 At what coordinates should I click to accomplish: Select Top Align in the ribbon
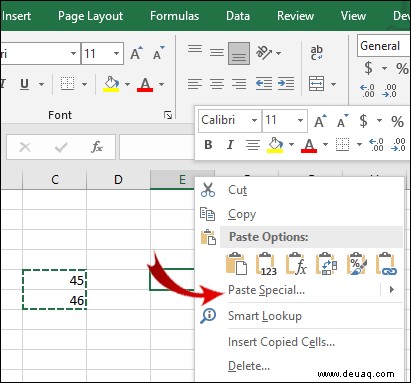[195, 49]
